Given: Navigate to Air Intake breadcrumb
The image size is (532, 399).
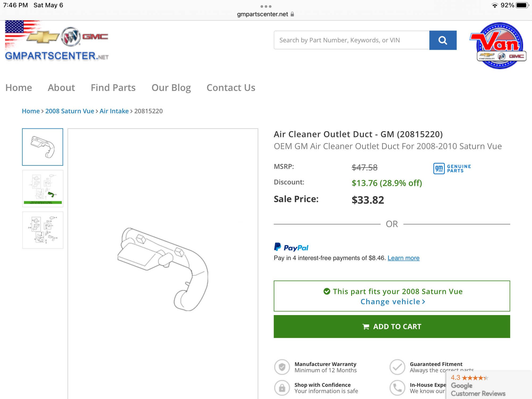Looking at the screenshot, I should coord(114,111).
